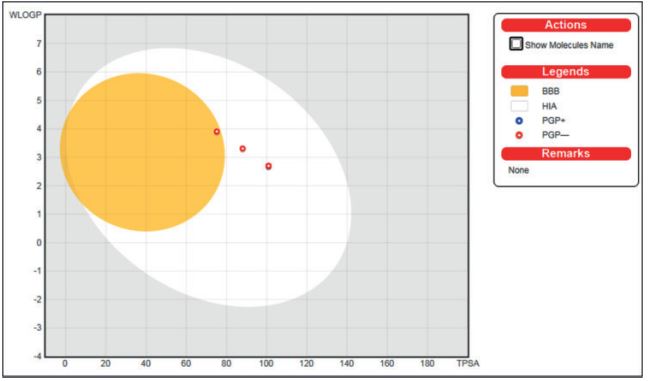Click the None remark text
Image resolution: width=648 pixels, height=381 pixels.
click(519, 170)
